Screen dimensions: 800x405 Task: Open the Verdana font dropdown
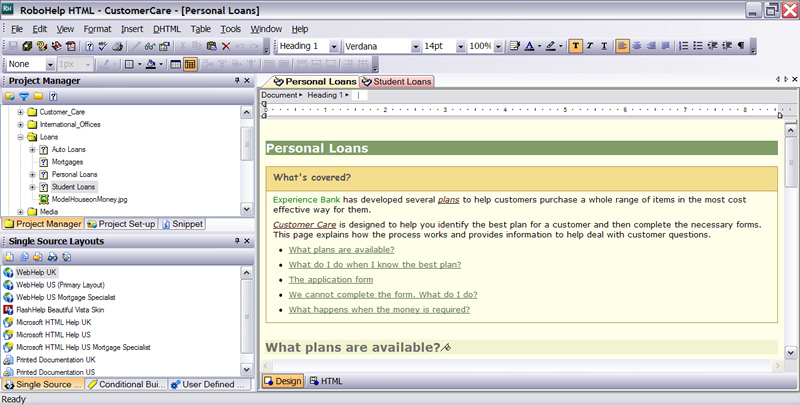click(x=415, y=46)
